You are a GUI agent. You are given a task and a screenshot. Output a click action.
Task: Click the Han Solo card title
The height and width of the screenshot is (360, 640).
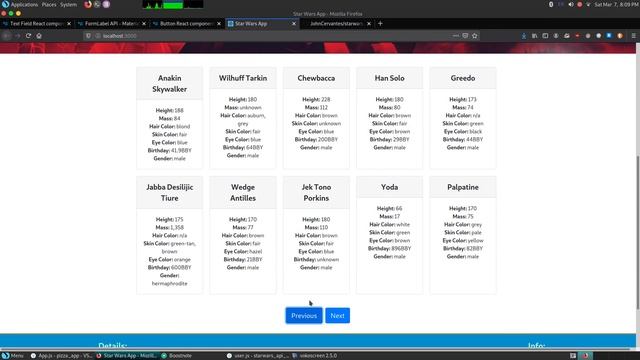[389, 78]
